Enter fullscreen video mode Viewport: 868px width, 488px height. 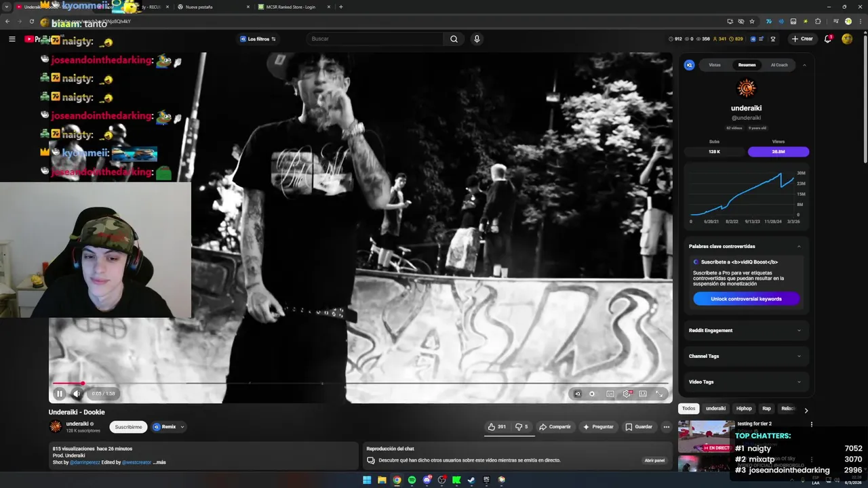click(x=659, y=394)
